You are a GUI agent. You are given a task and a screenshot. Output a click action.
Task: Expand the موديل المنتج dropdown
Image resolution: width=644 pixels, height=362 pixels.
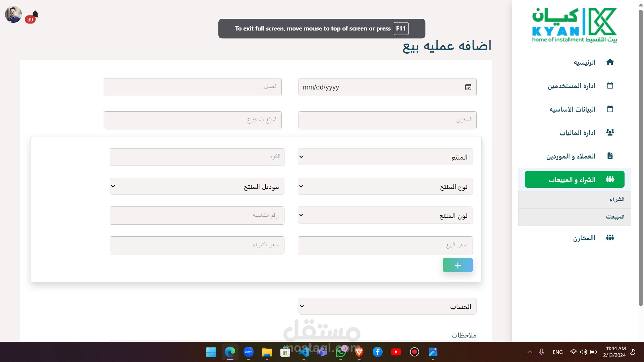tap(197, 186)
